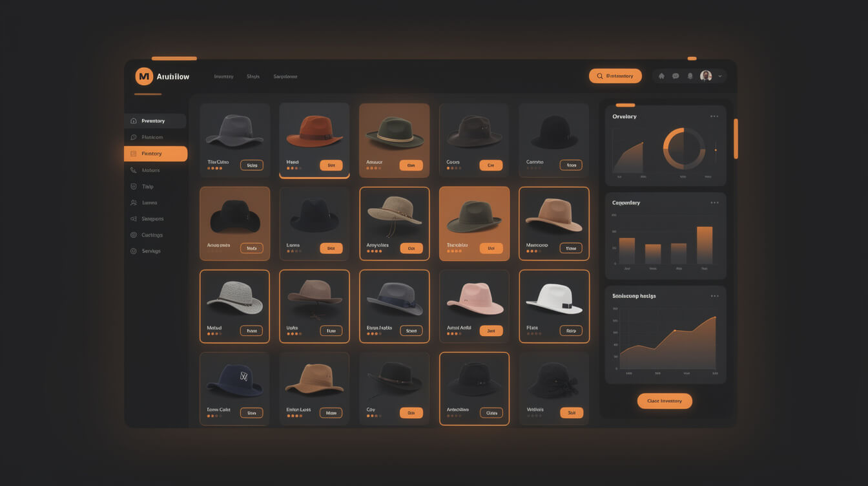868x486 pixels.
Task: Click the tallest bar in the bar chart
Action: click(705, 245)
